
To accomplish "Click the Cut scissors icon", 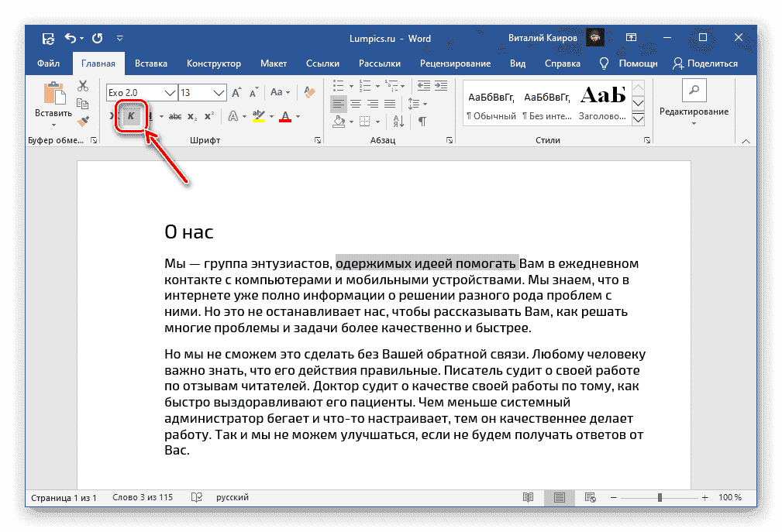I will pos(83,86).
